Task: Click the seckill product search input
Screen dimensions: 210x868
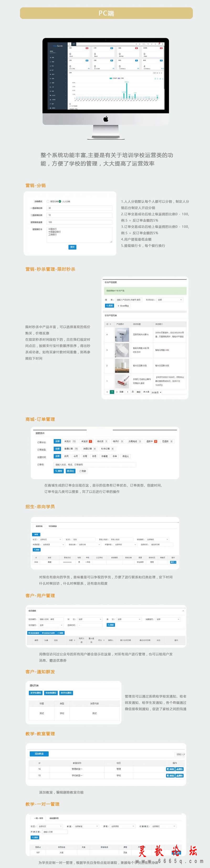Action: tap(129, 299)
